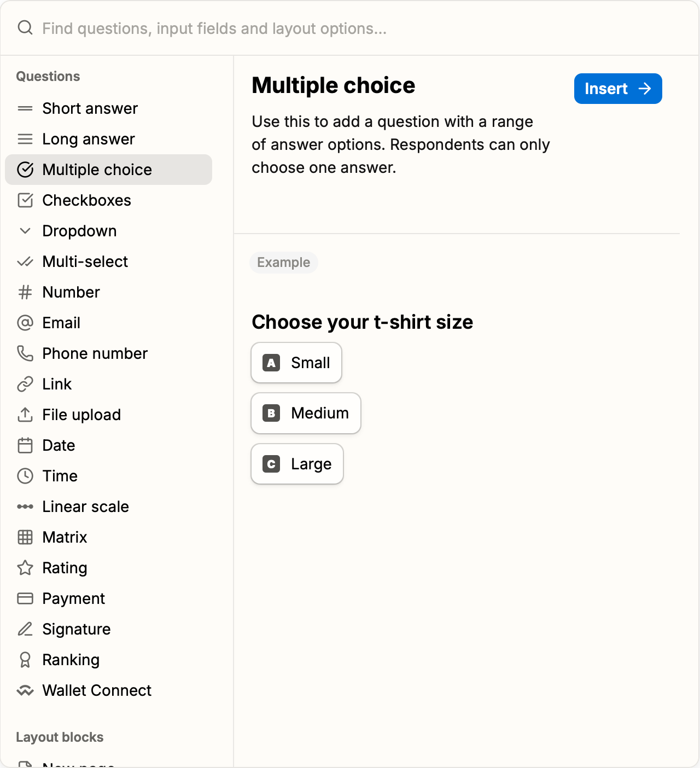
Task: Select the Rating star icon
Action: pyautogui.click(x=25, y=568)
